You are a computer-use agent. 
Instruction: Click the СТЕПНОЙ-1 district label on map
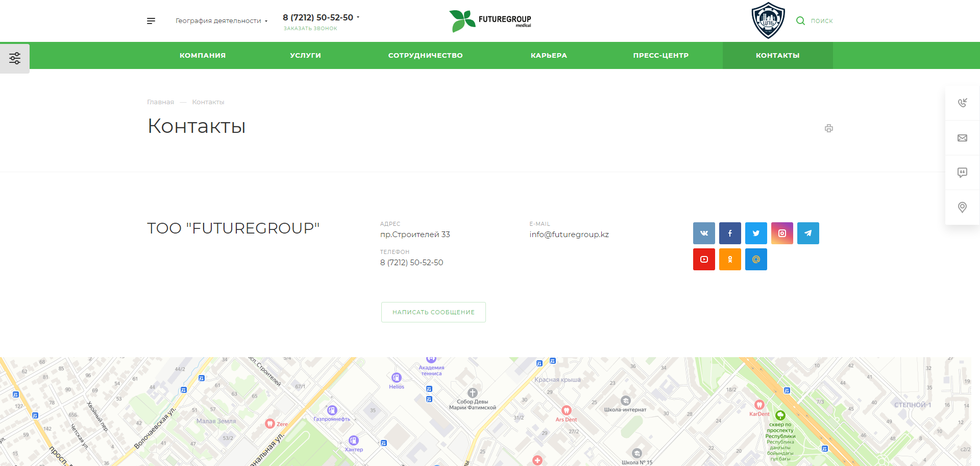click(x=913, y=405)
